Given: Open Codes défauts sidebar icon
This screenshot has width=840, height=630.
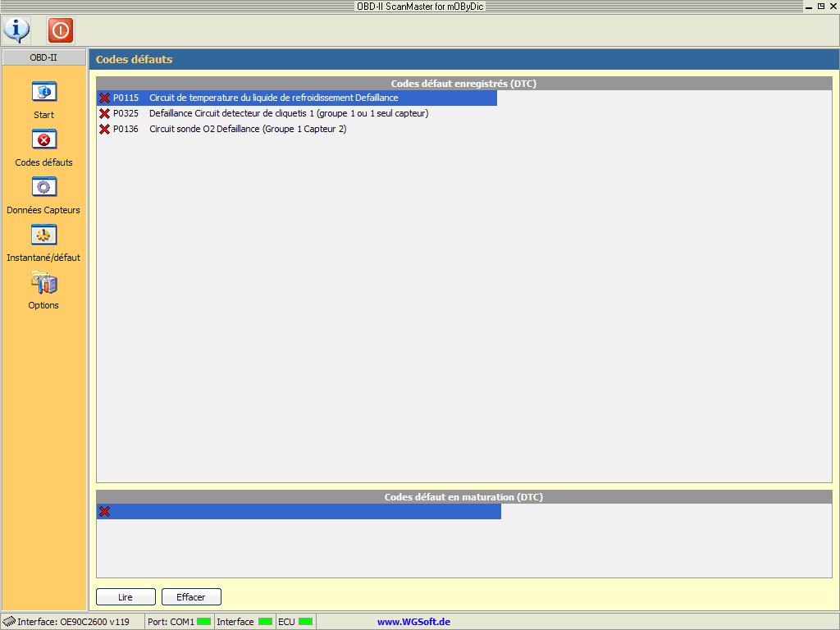Looking at the screenshot, I should (43, 139).
